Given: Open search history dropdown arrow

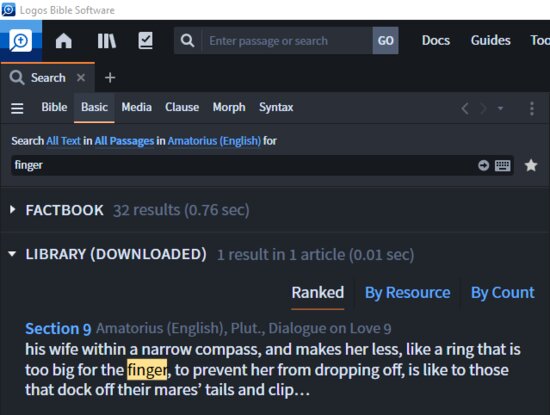Looking at the screenshot, I should tap(501, 108).
